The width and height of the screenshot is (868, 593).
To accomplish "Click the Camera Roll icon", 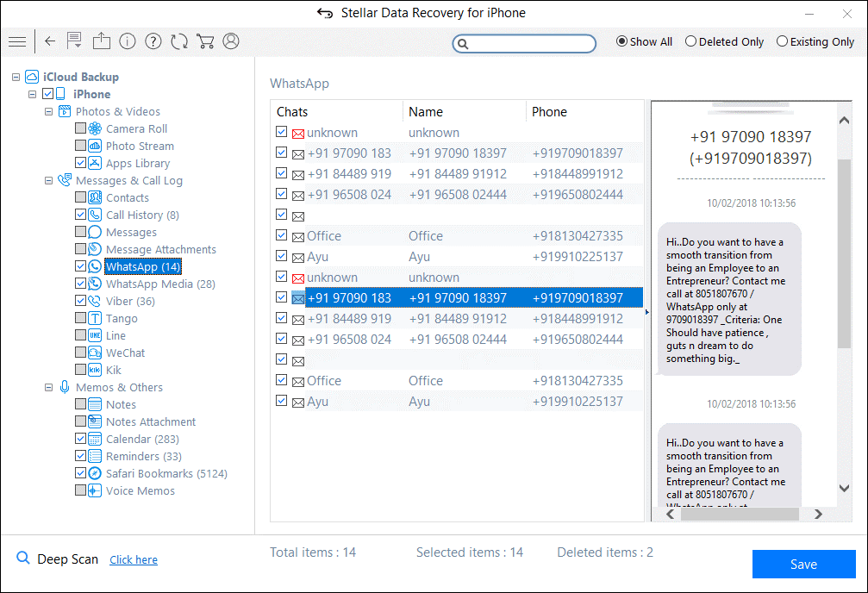I will 95,128.
